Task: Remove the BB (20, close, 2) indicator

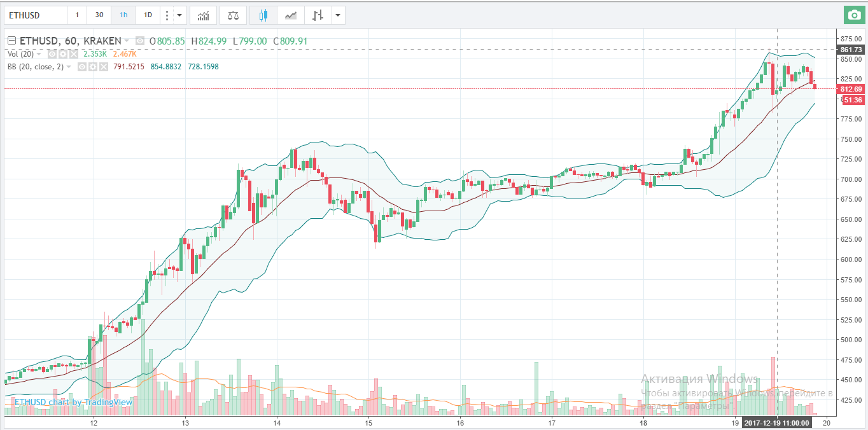Action: coord(103,66)
